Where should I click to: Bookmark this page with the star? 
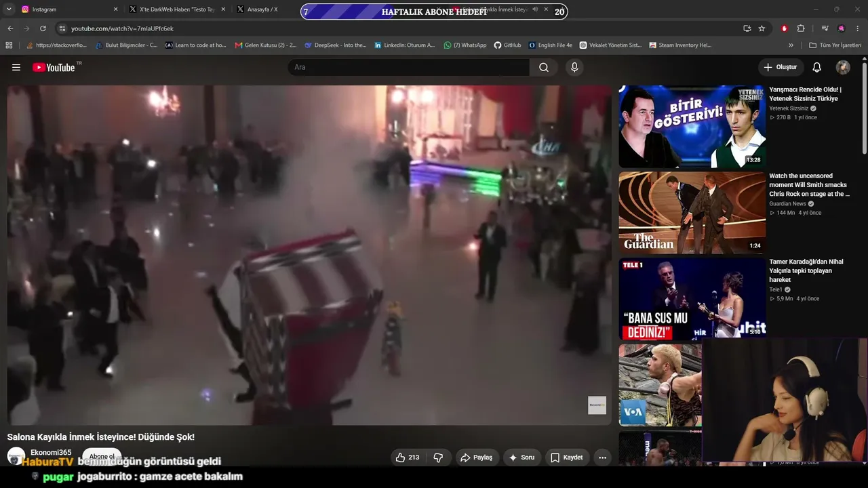762,28
